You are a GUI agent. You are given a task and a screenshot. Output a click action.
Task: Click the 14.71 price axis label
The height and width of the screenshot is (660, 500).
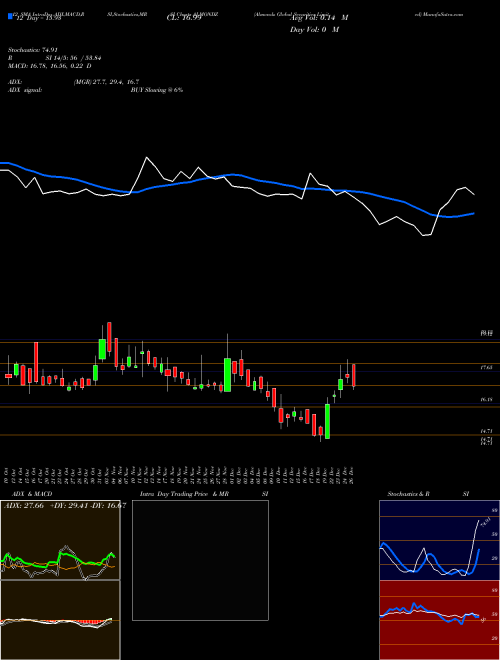coord(486,431)
